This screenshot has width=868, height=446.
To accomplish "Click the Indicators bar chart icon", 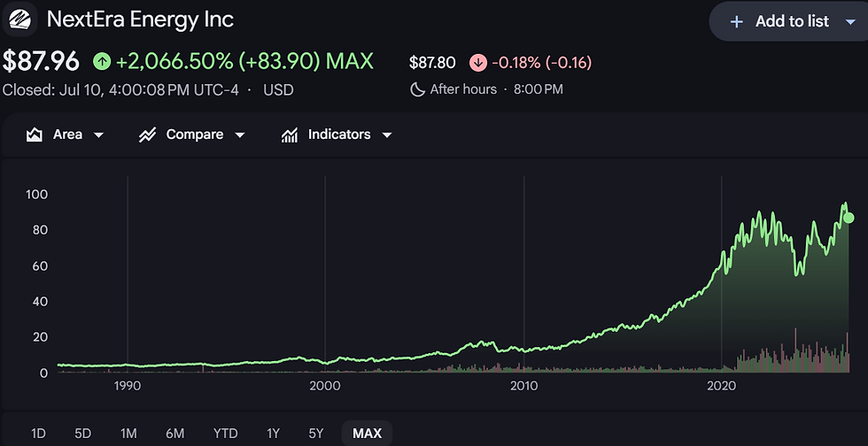I will coord(290,135).
